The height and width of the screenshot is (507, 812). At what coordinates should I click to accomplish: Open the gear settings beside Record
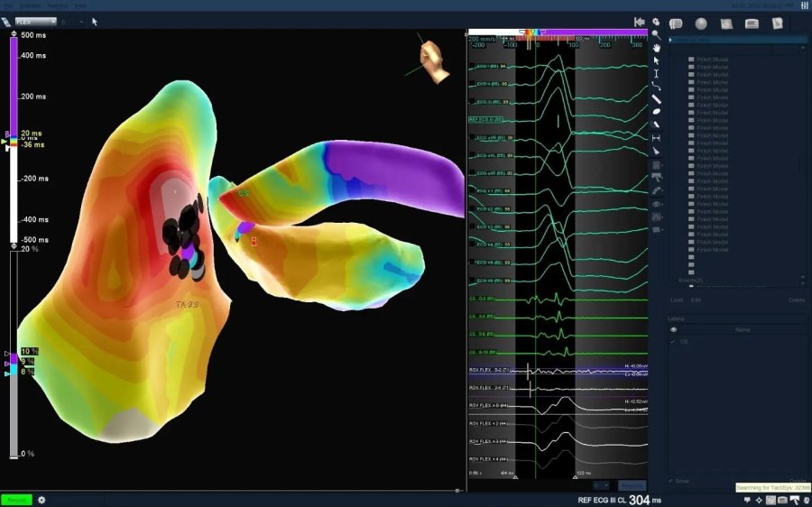[41, 500]
